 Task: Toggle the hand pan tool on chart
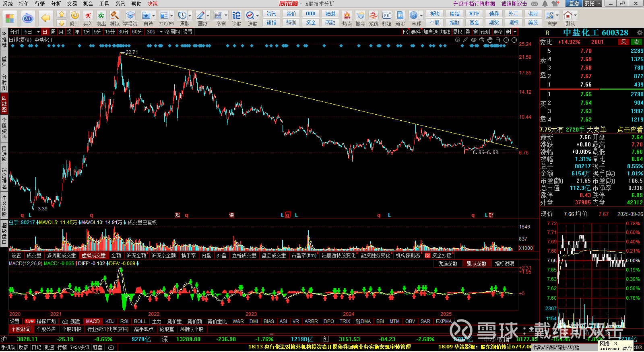(490, 40)
